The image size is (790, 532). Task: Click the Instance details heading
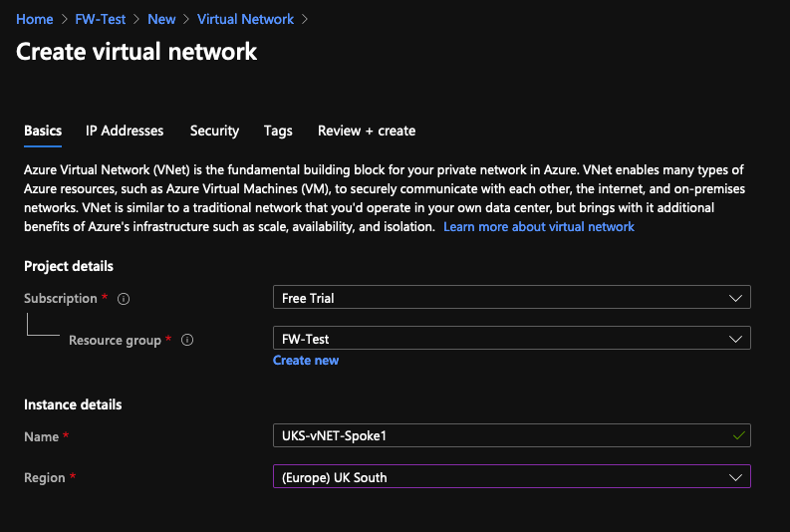(x=73, y=404)
